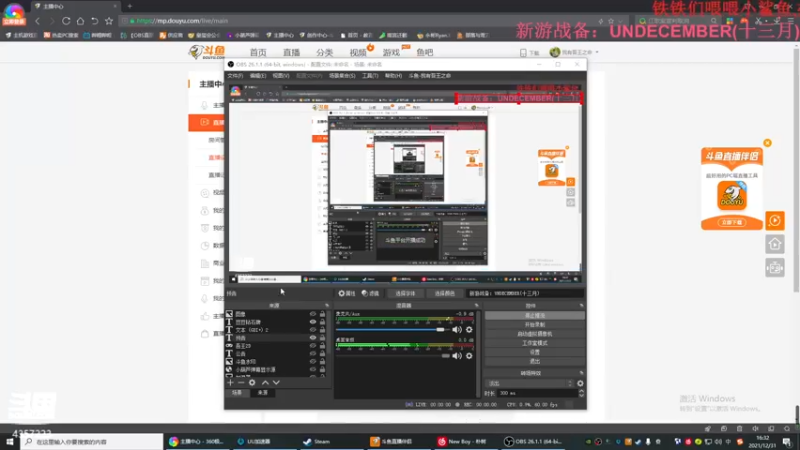Open source properties gear below sources list
This screenshot has width=800, height=450.
(252, 383)
